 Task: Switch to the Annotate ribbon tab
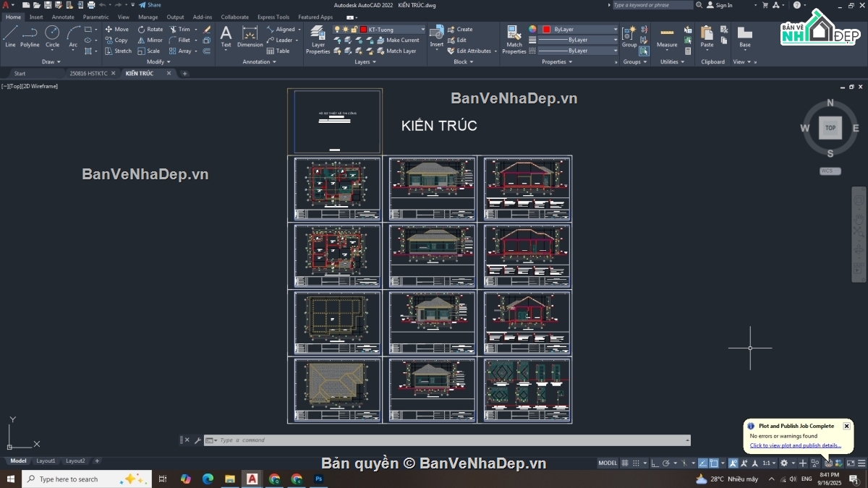[63, 17]
